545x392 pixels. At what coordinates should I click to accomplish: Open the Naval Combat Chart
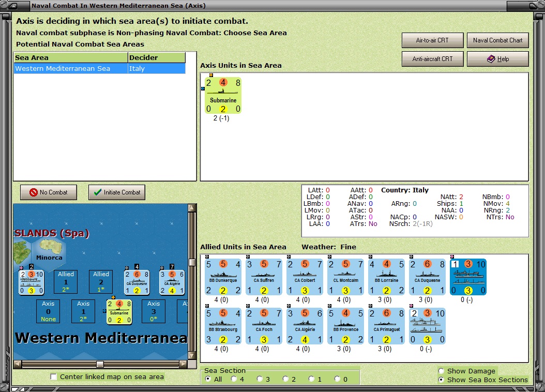(498, 40)
